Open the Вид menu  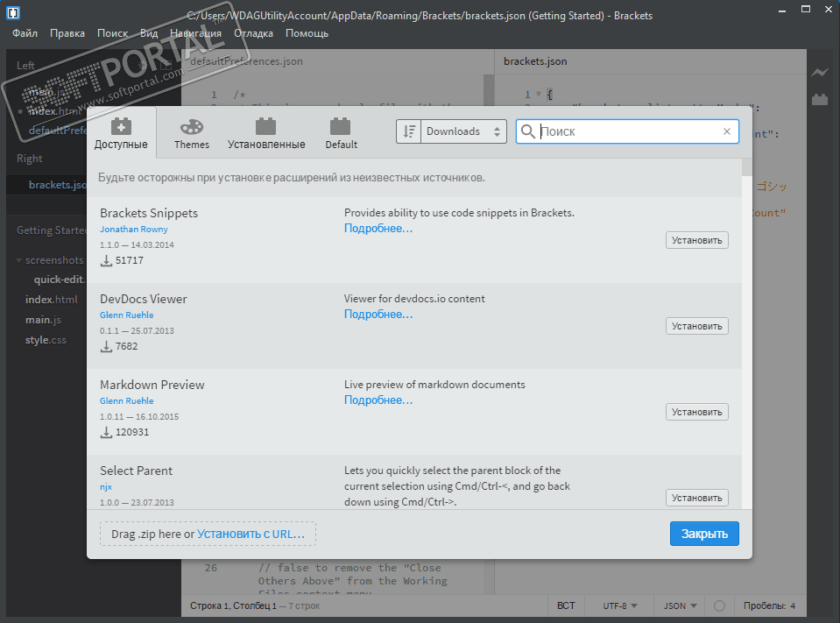(149, 33)
